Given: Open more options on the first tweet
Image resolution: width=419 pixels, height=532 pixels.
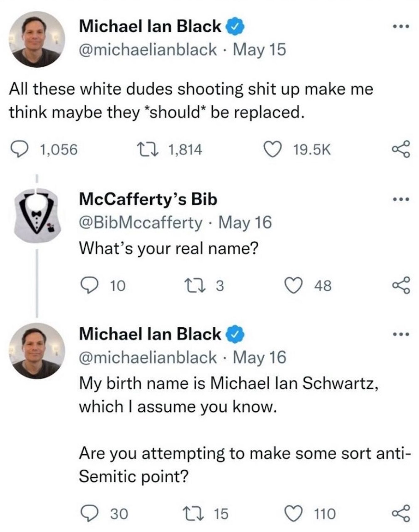Looking at the screenshot, I should point(401,27).
